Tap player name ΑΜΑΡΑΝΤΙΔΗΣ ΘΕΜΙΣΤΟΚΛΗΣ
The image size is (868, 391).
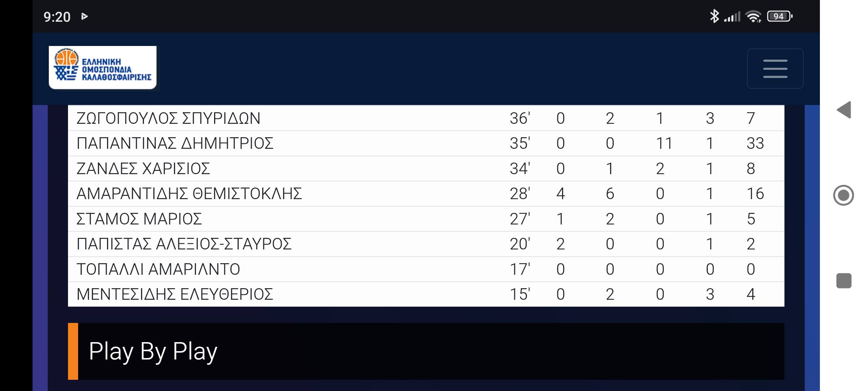tap(189, 194)
